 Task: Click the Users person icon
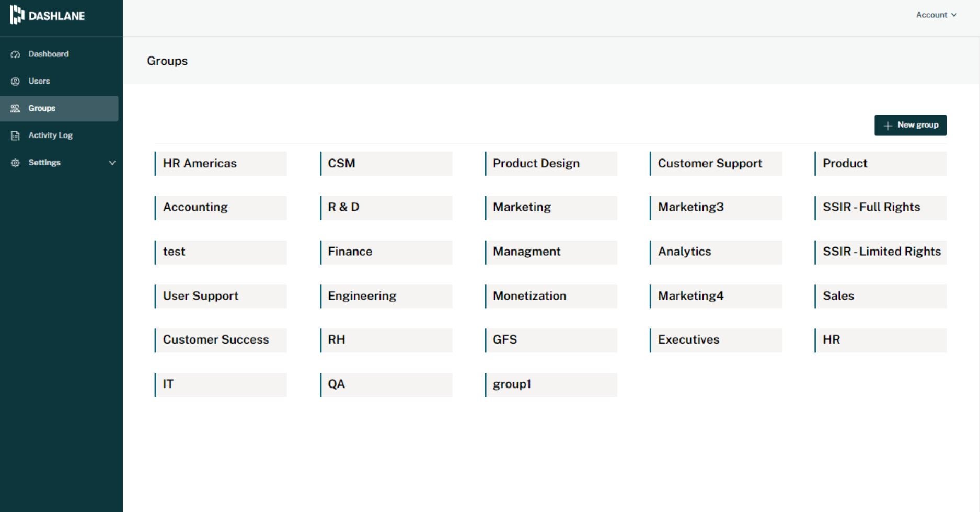pyautogui.click(x=15, y=82)
